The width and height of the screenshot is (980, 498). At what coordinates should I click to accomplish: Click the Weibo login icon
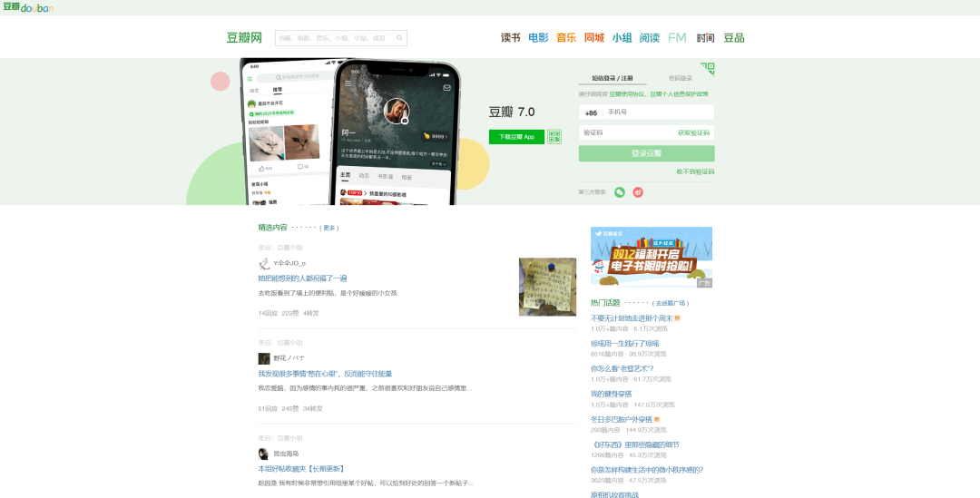(638, 192)
